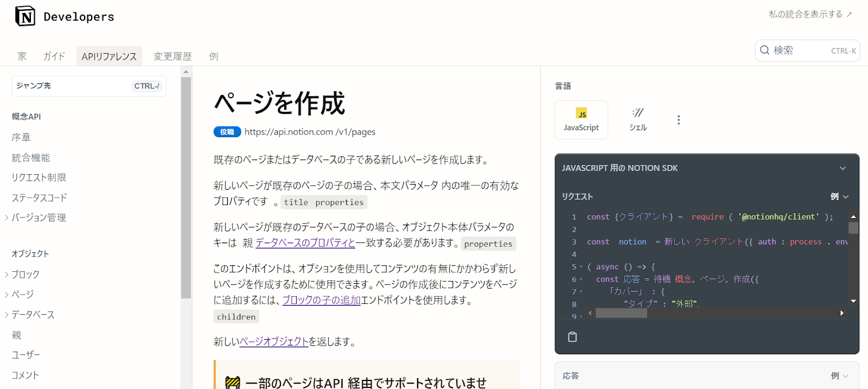Viewport: 868px width, 389px height.
Task: Collapse code fold arrow on line 7
Action: point(581,292)
